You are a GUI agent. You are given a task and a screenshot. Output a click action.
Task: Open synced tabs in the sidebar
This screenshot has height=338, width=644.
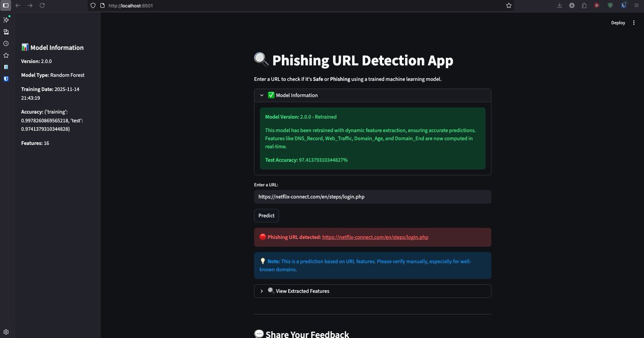6,32
